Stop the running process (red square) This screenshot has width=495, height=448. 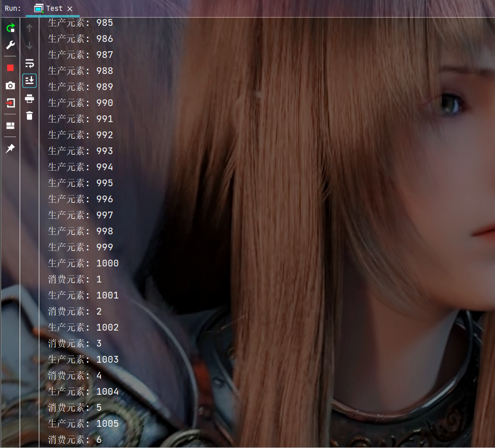(x=10, y=68)
